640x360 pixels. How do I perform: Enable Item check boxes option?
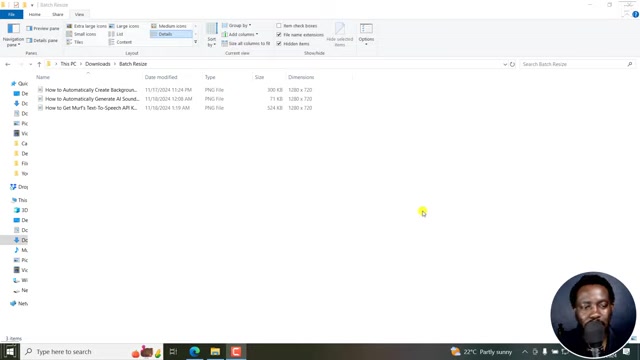pyautogui.click(x=279, y=26)
